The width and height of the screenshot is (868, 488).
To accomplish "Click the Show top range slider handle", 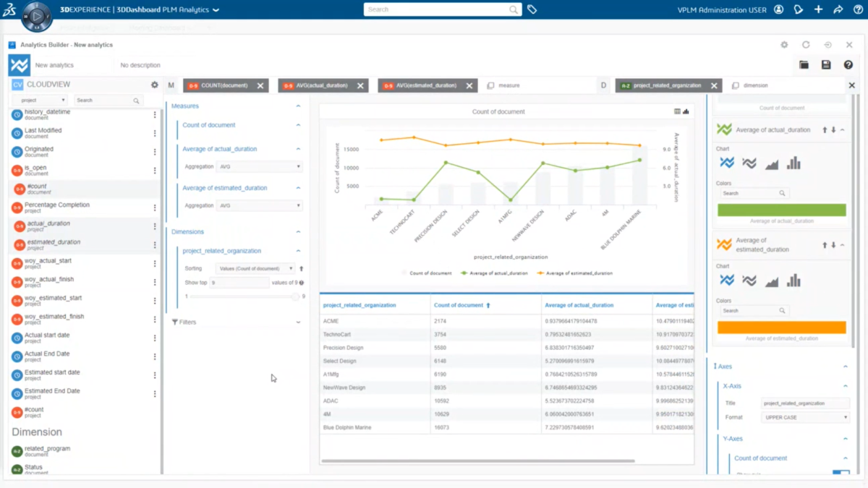I will pyautogui.click(x=295, y=296).
